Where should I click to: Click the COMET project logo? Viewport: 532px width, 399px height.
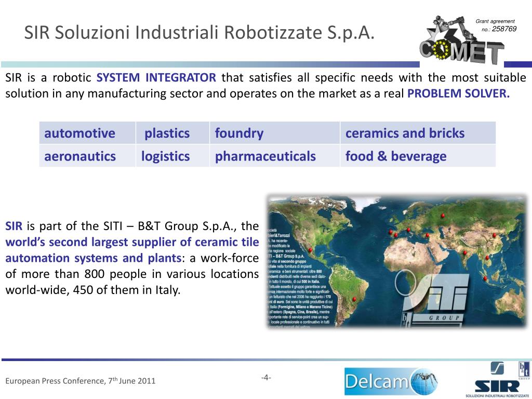(461, 40)
